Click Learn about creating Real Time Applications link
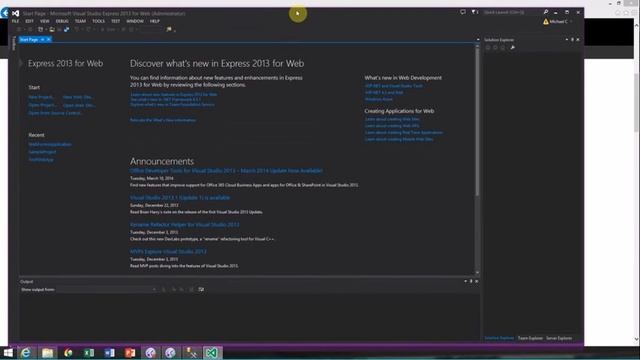This screenshot has height=360, width=640. (404, 132)
